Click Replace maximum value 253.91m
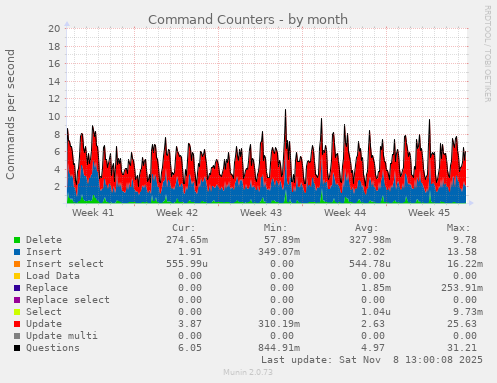Screen dimensions: 497x383 tap(462, 288)
